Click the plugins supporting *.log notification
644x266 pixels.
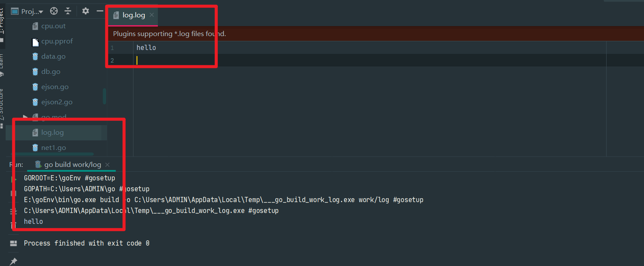170,33
